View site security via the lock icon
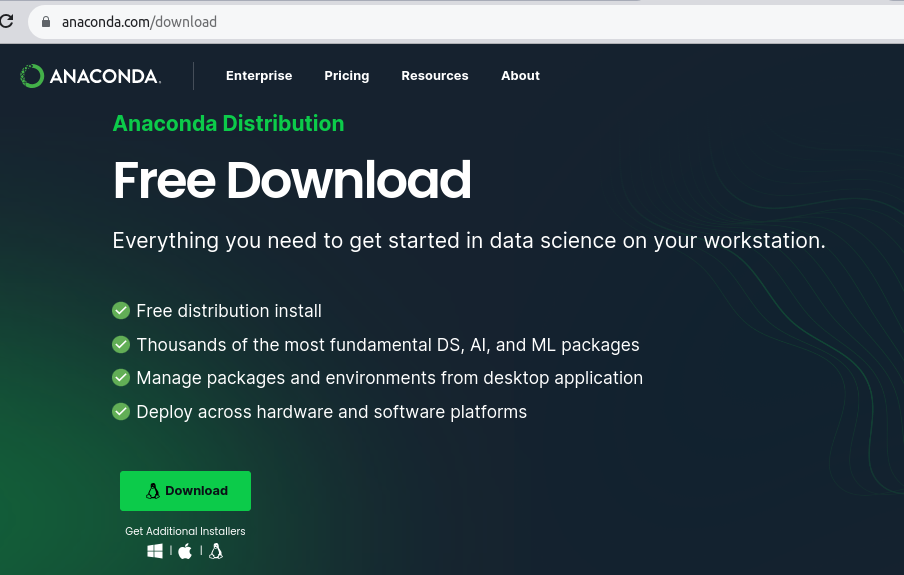The width and height of the screenshot is (904, 575). (x=46, y=22)
